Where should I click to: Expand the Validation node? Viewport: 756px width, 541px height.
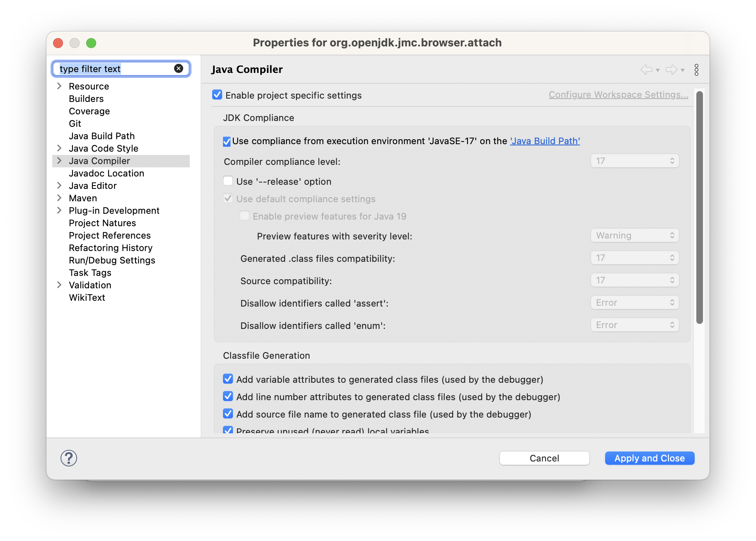tap(59, 285)
